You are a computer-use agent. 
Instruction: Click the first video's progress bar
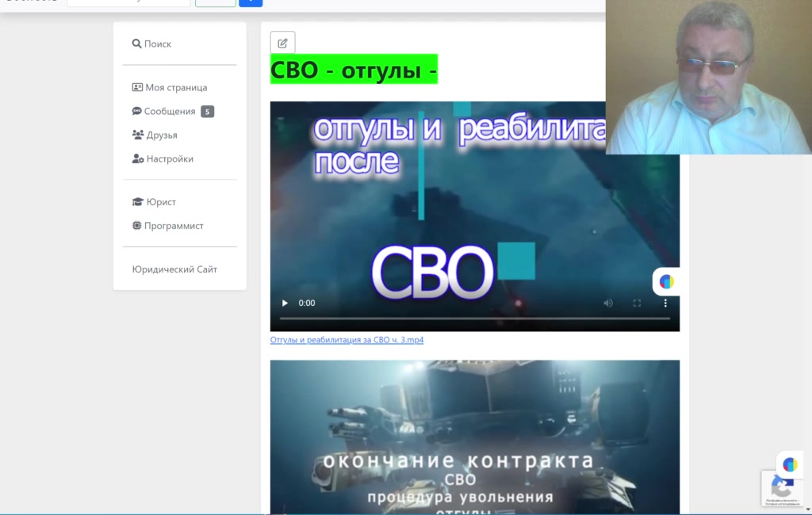pos(475,319)
